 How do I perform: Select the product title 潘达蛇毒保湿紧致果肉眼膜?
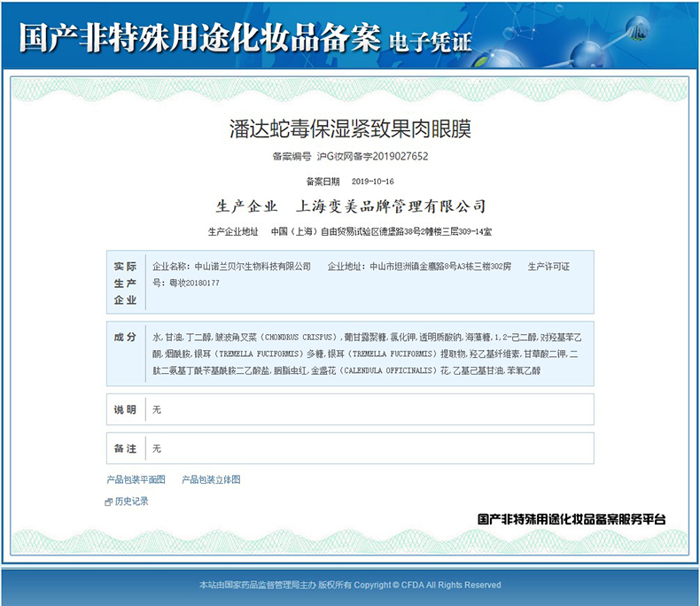pos(350,129)
